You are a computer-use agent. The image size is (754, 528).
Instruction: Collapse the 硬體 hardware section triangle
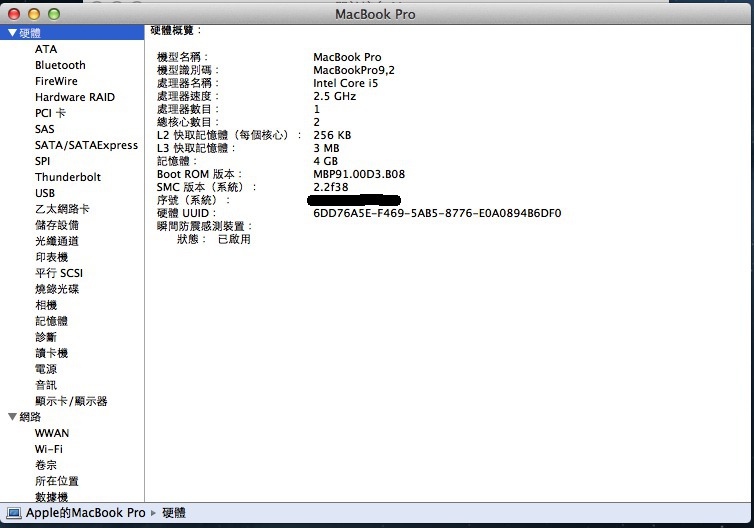pyautogui.click(x=13, y=33)
